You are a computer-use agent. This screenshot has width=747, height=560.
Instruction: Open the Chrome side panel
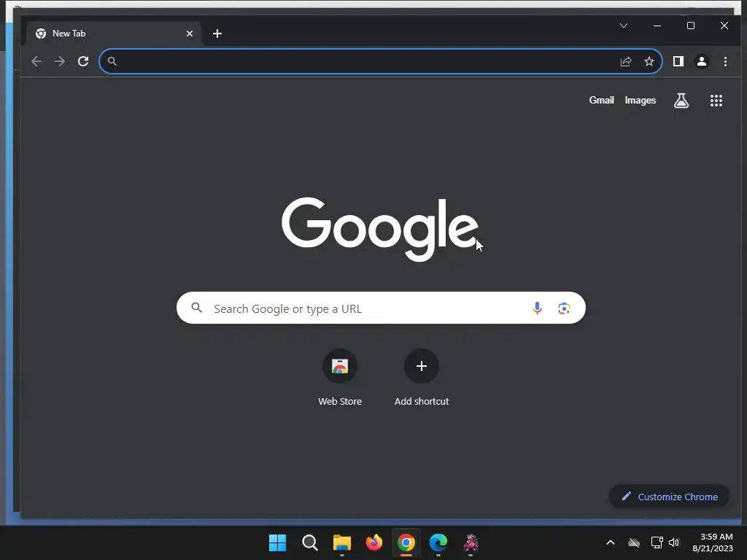678,61
